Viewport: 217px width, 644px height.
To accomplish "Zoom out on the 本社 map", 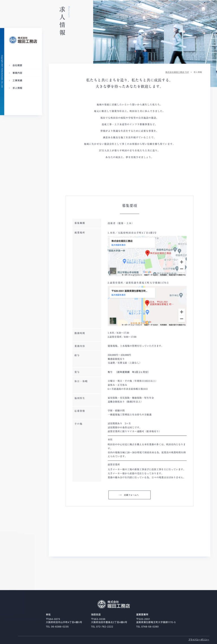I will tap(182, 269).
